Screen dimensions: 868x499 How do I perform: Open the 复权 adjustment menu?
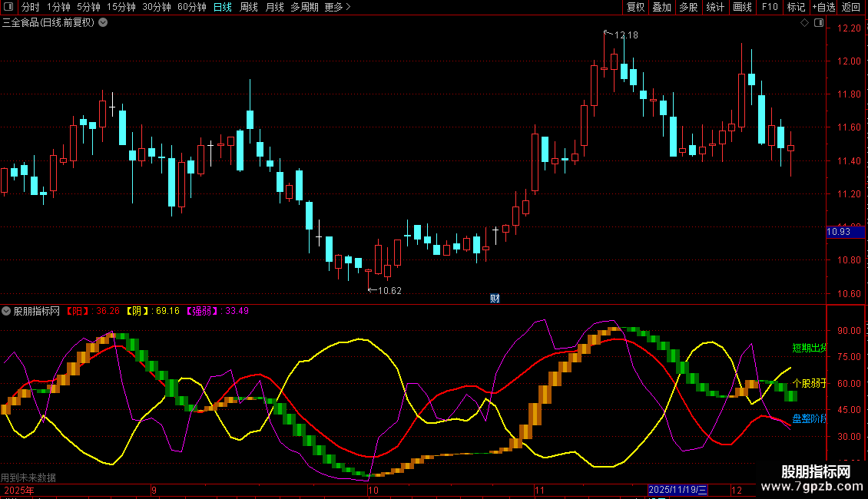(x=635, y=7)
